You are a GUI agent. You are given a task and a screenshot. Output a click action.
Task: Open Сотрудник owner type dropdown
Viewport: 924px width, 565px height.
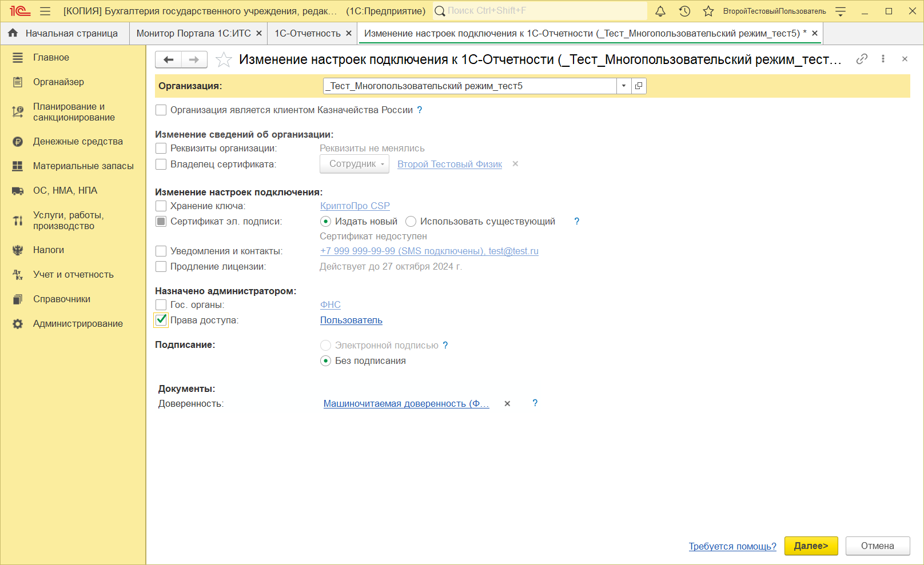(x=355, y=164)
